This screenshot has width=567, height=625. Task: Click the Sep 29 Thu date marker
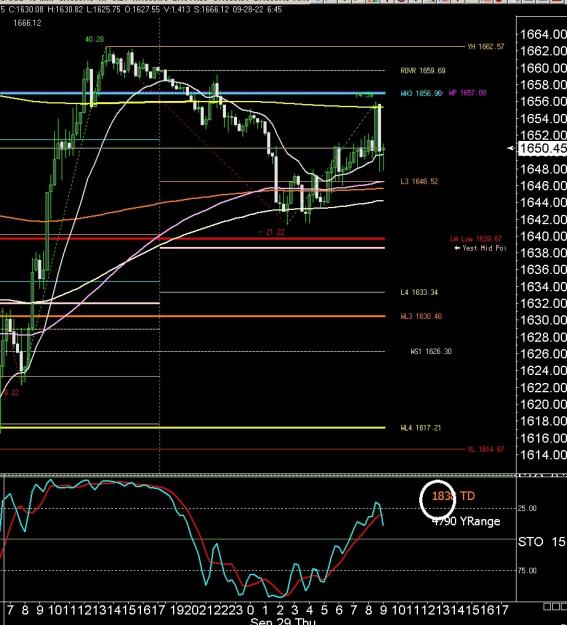click(283, 621)
